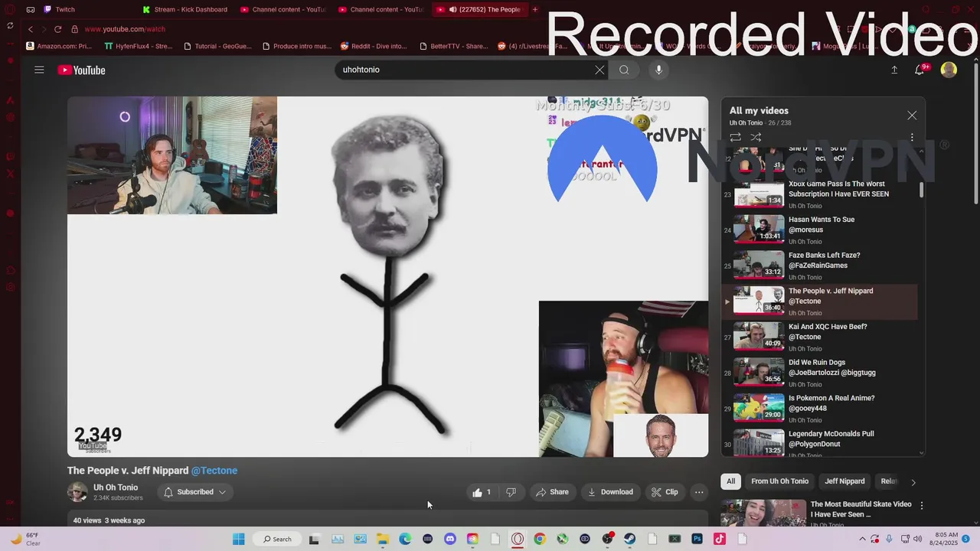Open the BetterTTV bookmark
This screenshot has height=551, width=980.
tap(453, 46)
